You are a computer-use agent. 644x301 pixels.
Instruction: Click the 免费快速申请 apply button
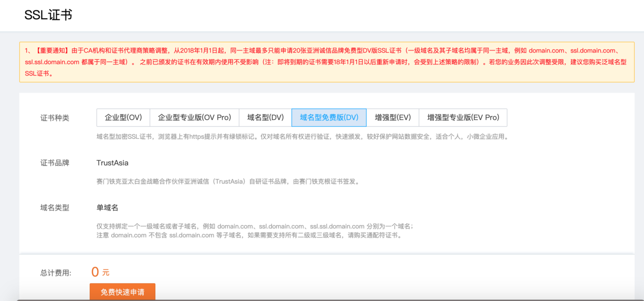123,292
